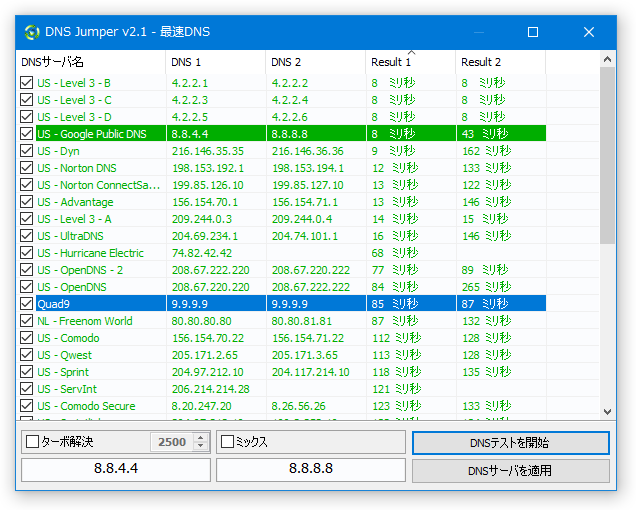Select the US - Advantage row name

click(75, 202)
